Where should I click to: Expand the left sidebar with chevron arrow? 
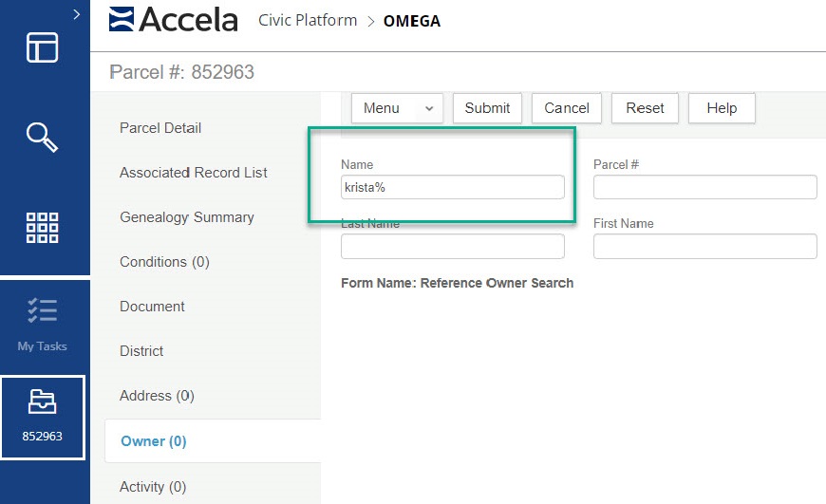click(76, 14)
